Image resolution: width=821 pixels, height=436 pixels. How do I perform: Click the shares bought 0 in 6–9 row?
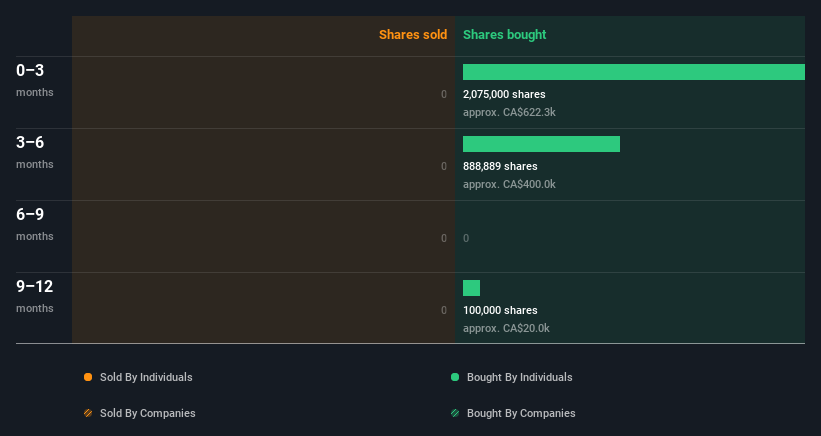click(x=466, y=238)
